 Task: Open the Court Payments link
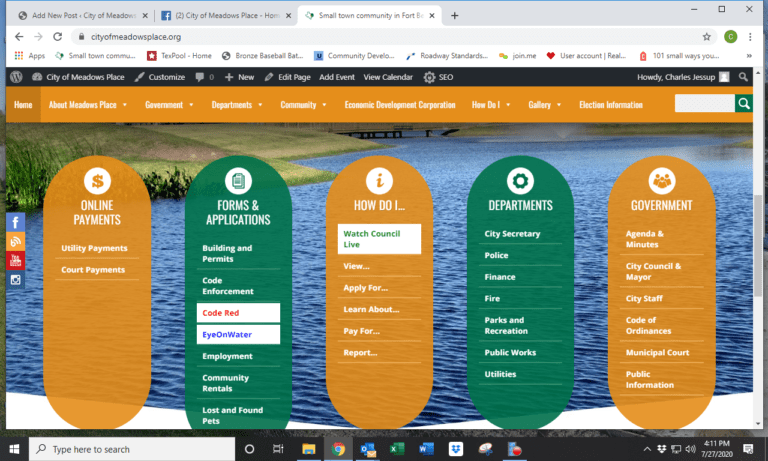coord(93,269)
